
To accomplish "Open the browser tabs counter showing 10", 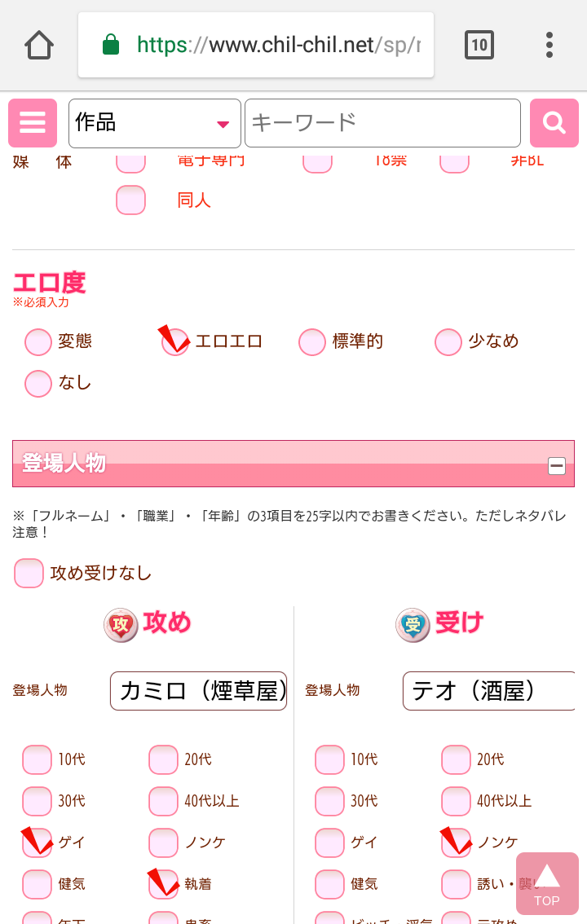I will pyautogui.click(x=479, y=45).
